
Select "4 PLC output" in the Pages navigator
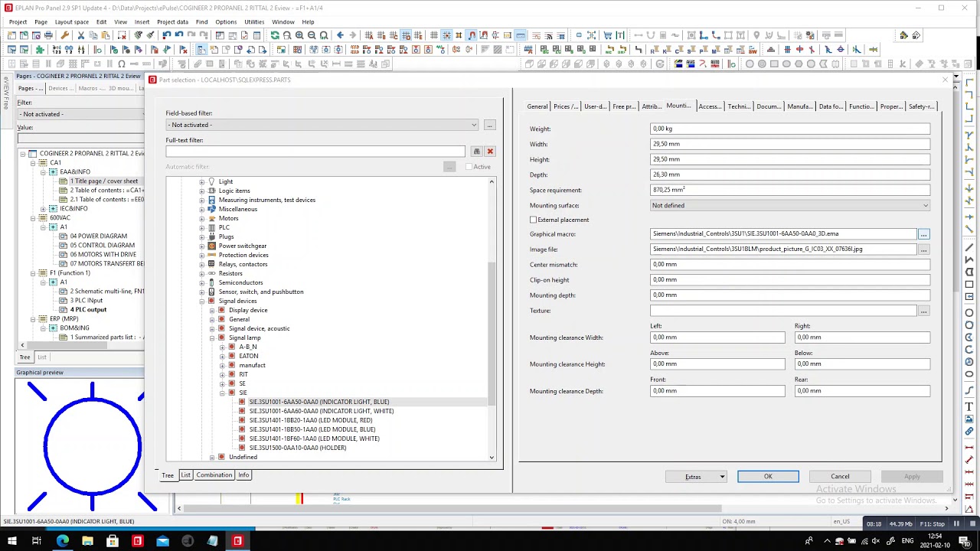pos(88,310)
